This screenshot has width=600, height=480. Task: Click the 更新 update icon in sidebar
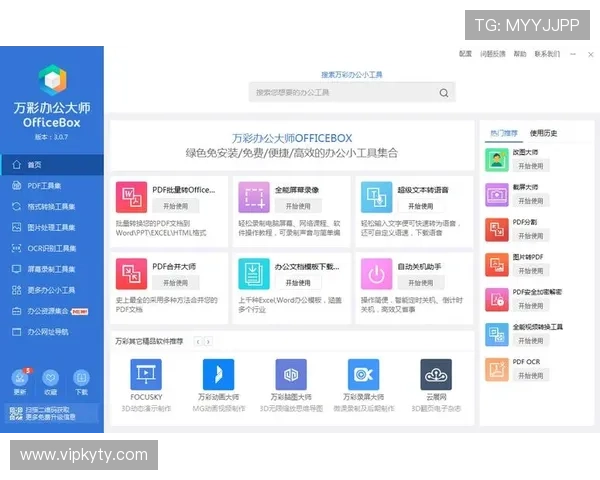pyautogui.click(x=20, y=378)
